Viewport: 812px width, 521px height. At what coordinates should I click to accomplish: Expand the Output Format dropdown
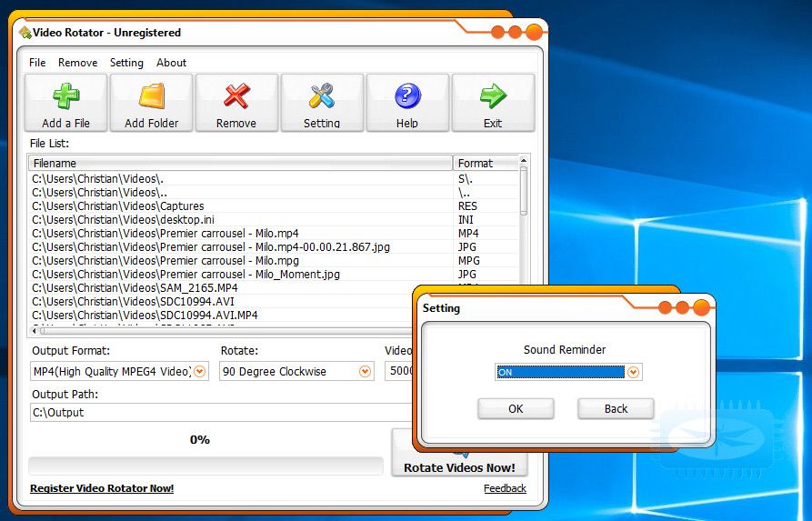(199, 371)
